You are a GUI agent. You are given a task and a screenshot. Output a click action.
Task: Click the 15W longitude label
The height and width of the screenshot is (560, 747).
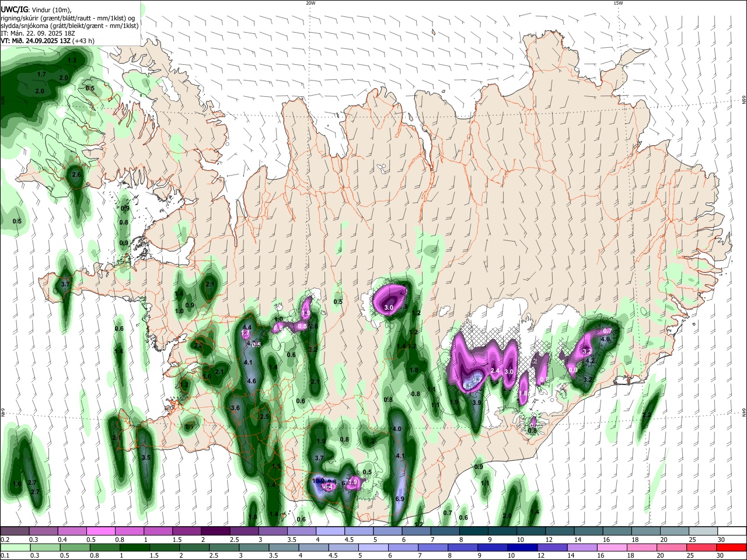tap(618, 3)
